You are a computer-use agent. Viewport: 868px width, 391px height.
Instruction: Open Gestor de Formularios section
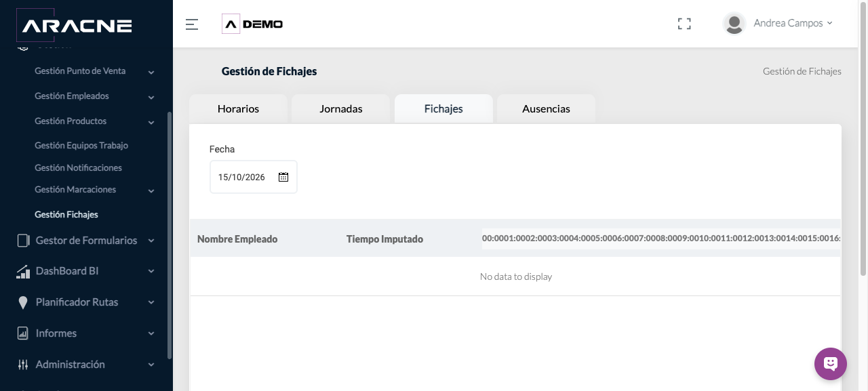coord(86,241)
